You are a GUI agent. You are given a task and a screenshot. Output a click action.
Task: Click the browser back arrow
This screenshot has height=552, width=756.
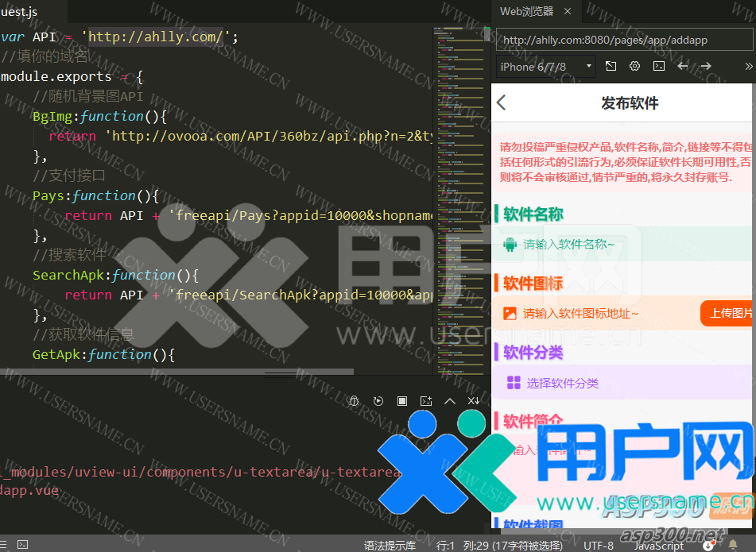point(682,67)
